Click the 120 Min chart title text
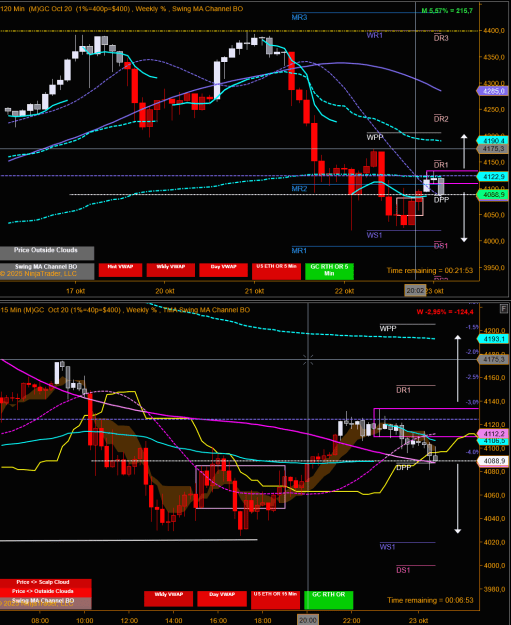The height and width of the screenshot is (625, 511). (x=122, y=8)
